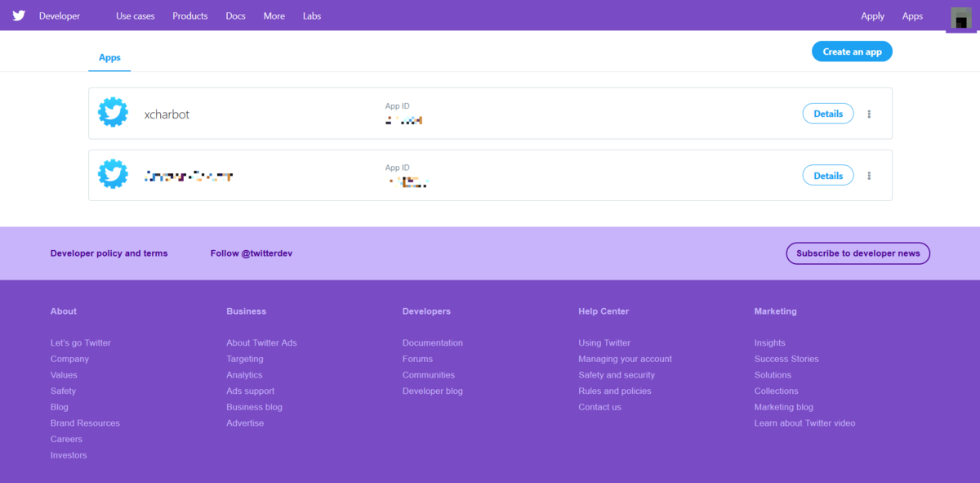Image resolution: width=980 pixels, height=483 pixels.
Task: Open the Values footer link
Action: (64, 375)
